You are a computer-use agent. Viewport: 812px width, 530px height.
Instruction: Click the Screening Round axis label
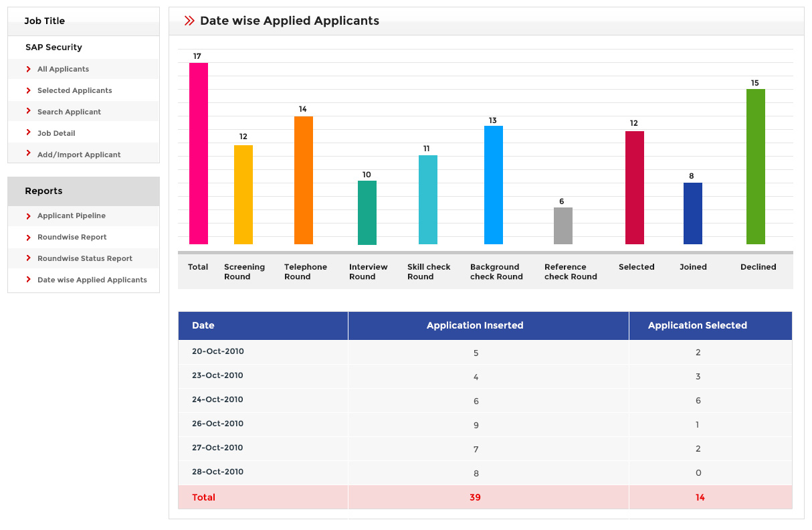244,272
